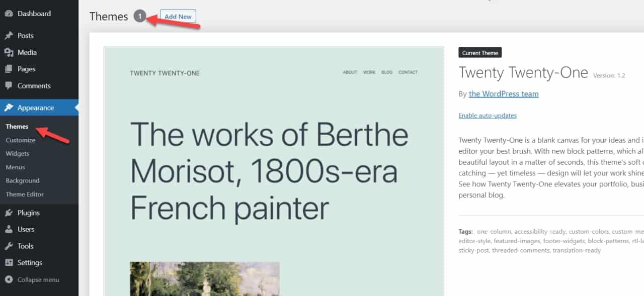Open the Themes submenu item
The width and height of the screenshot is (644, 296).
click(17, 127)
